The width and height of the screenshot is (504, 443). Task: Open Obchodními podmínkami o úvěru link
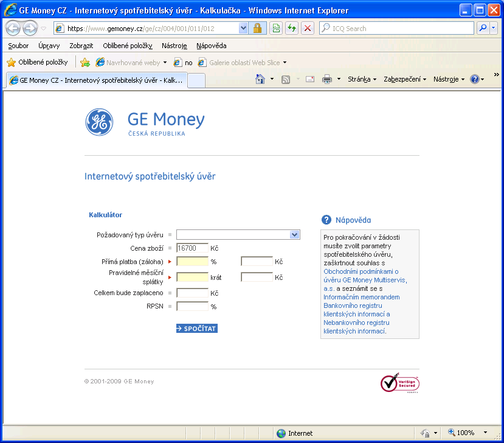click(x=365, y=280)
